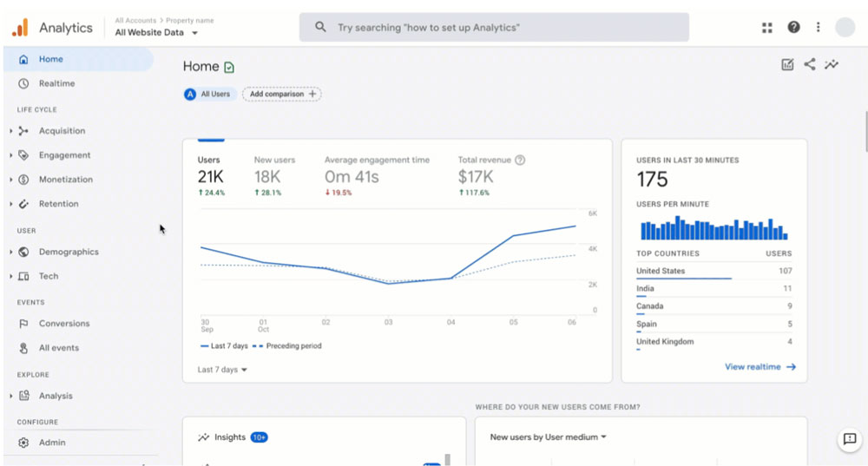Select the New users metric tab
Image resolution: width=868 pixels, height=466 pixels.
(x=274, y=176)
